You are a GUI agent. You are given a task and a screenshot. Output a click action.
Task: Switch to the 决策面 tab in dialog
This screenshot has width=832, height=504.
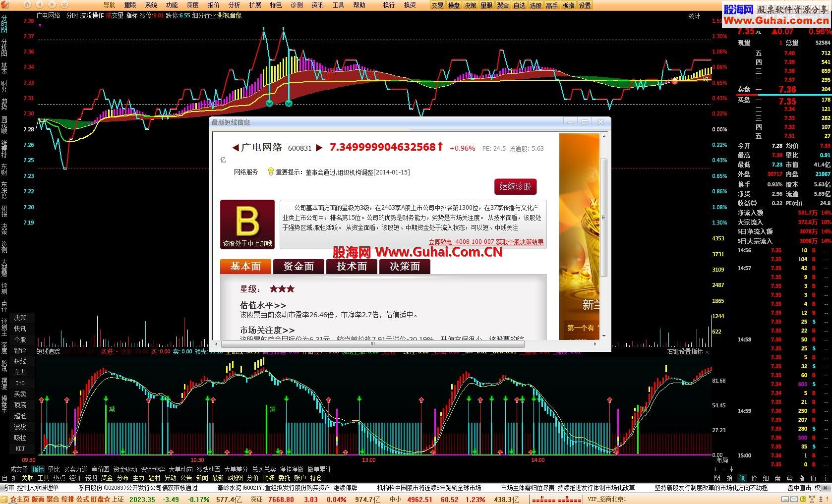(405, 266)
